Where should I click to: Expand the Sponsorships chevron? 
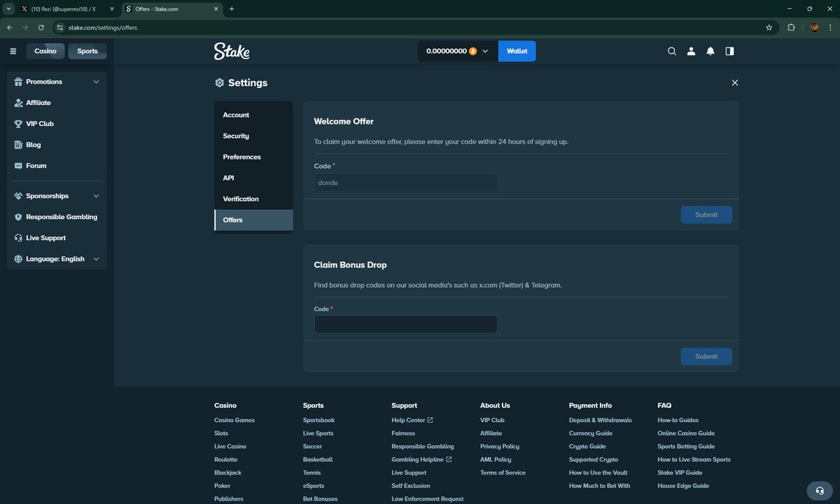[96, 196]
